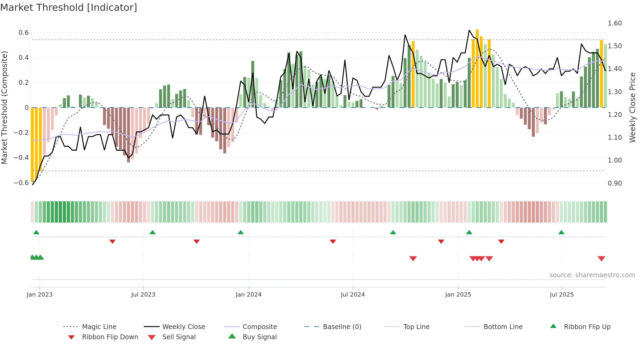Click the Jul 2025 axis label
This screenshot has height=362, width=644.
click(562, 294)
